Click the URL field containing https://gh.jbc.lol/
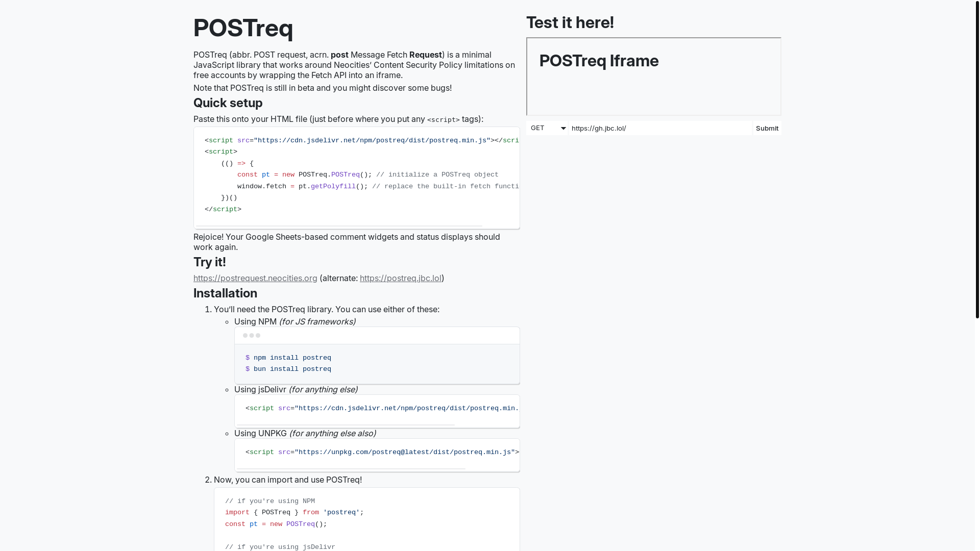 [x=660, y=128]
